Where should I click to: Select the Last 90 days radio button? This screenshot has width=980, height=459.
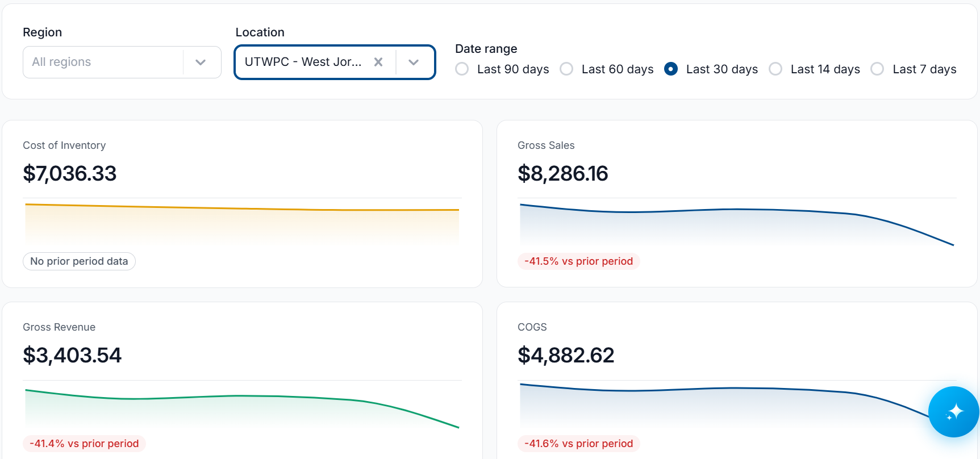tap(462, 69)
